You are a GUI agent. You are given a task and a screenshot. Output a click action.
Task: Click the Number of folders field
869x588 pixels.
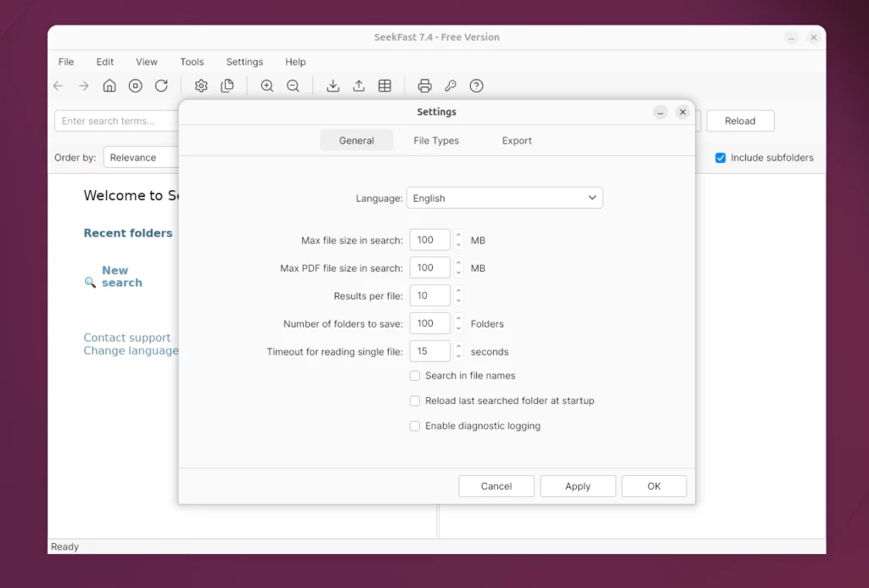point(430,323)
